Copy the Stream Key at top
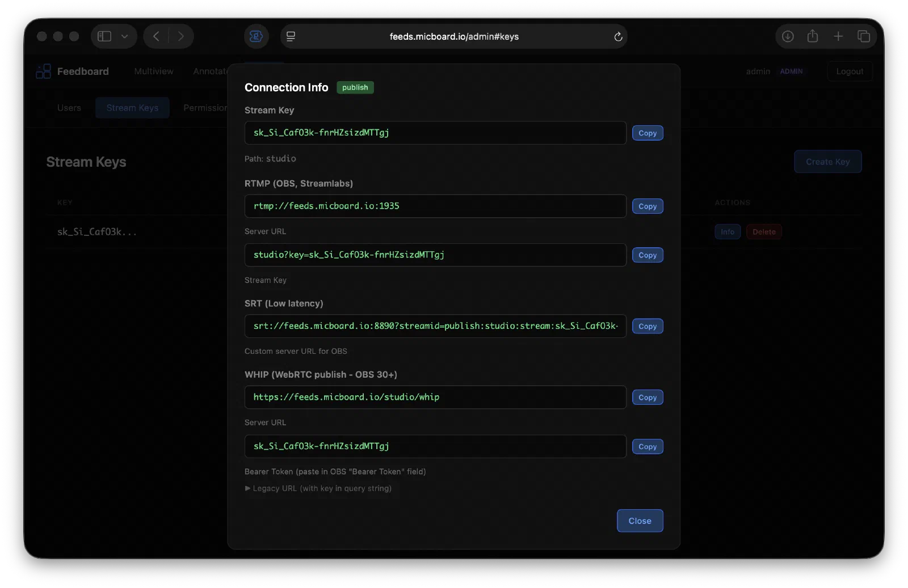 [x=648, y=133]
